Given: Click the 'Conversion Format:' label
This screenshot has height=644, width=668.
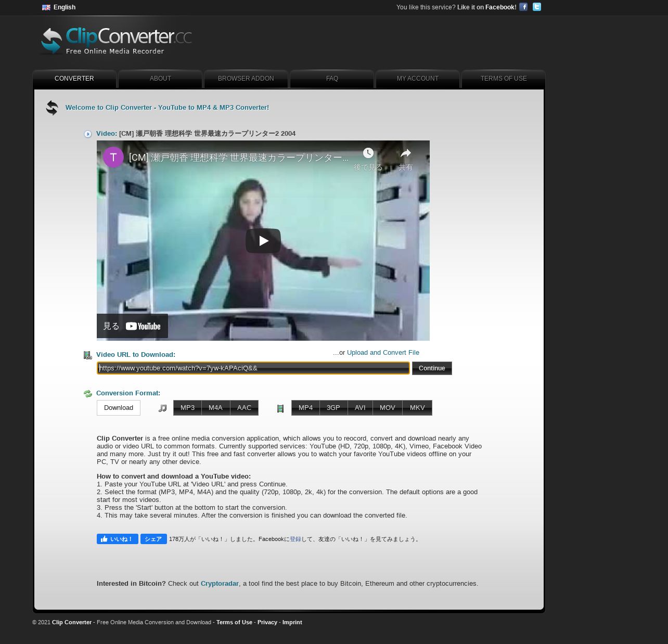Looking at the screenshot, I should (x=129, y=393).
